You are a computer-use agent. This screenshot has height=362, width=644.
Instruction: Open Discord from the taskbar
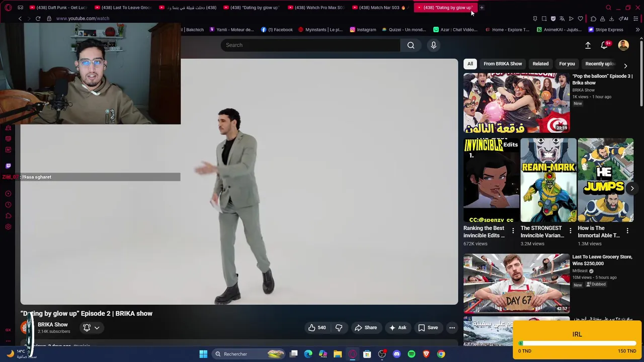[x=396, y=354]
